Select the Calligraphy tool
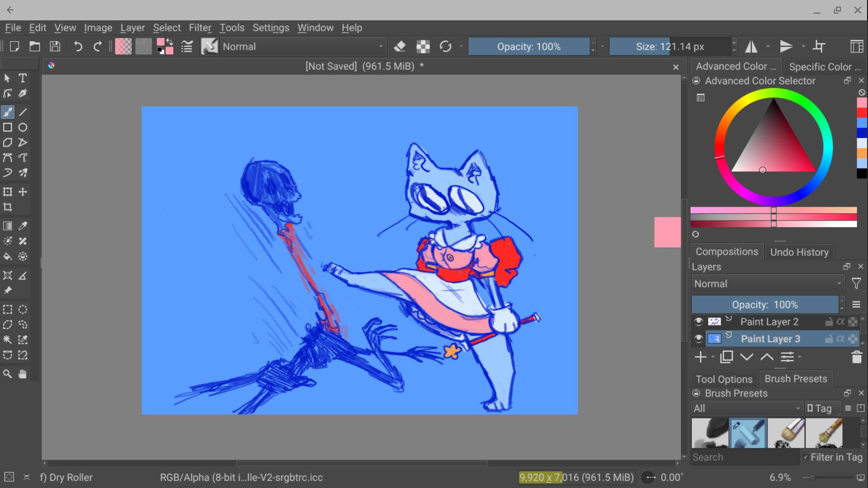This screenshot has height=488, width=868. click(x=23, y=94)
